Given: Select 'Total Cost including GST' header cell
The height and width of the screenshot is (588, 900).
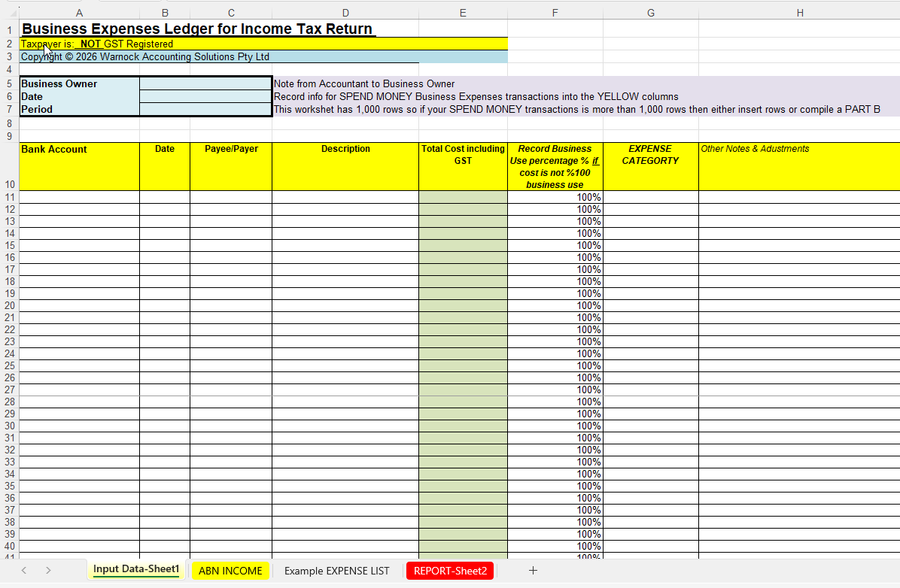Looking at the screenshot, I should coord(463,166).
